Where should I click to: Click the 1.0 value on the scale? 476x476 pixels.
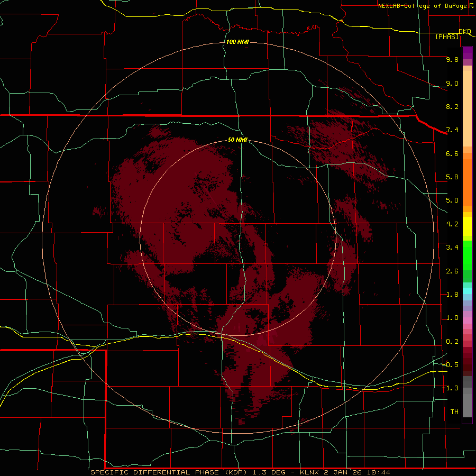click(452, 318)
